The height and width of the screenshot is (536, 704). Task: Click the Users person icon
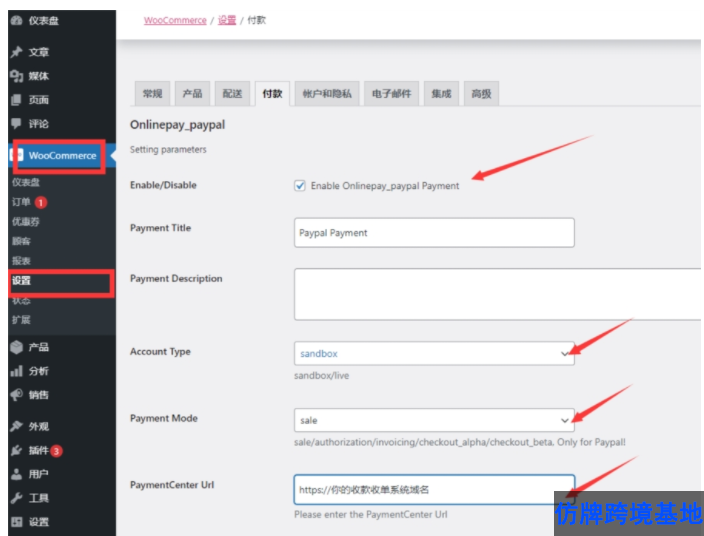point(17,474)
